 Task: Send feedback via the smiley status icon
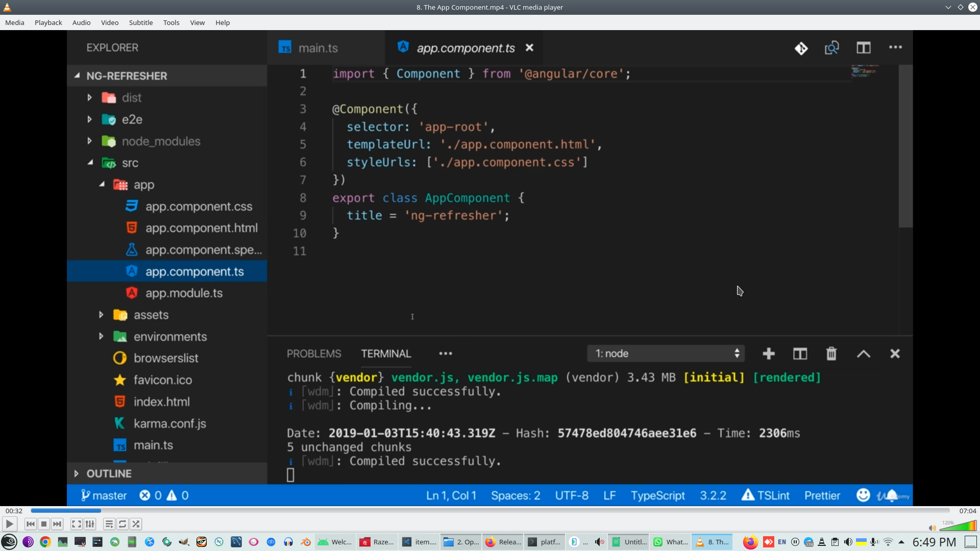[x=863, y=495]
